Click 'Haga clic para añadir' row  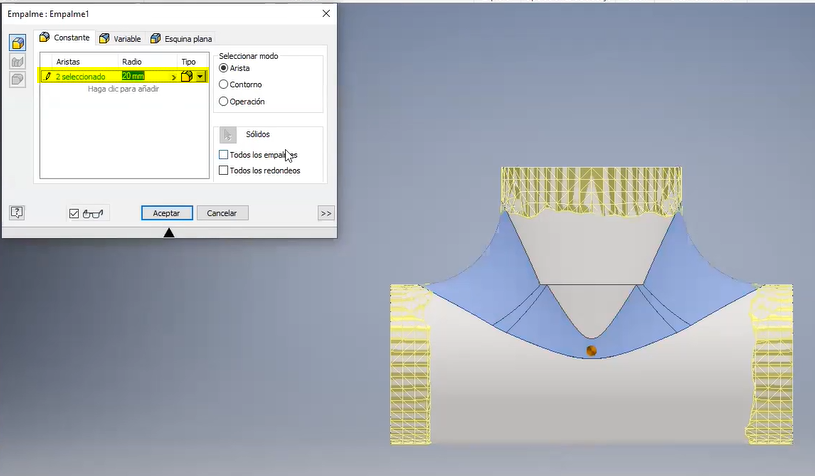tap(123, 89)
